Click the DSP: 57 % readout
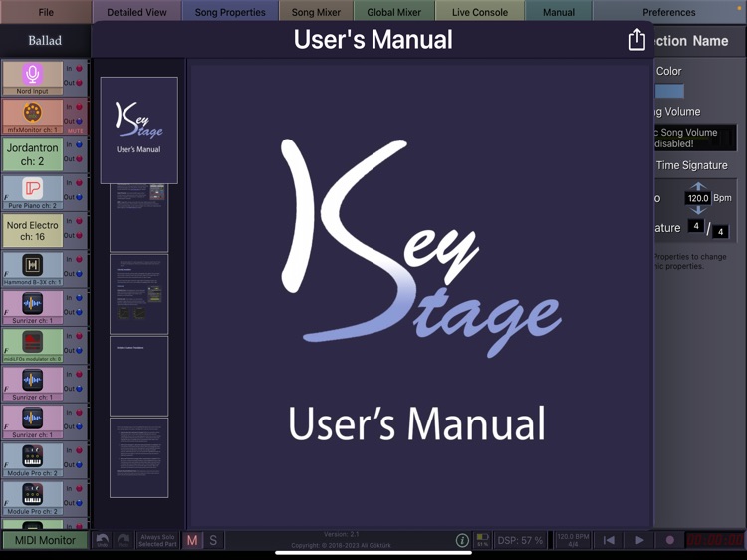 520,540
